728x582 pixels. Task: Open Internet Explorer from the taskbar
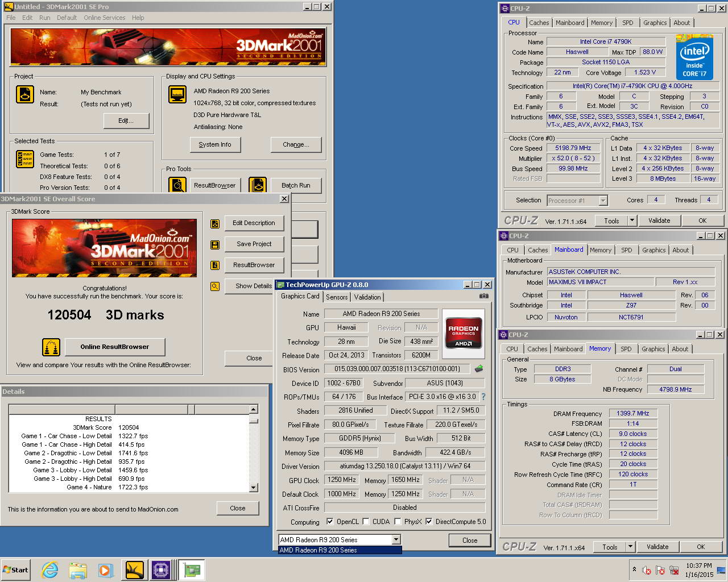tap(50, 570)
